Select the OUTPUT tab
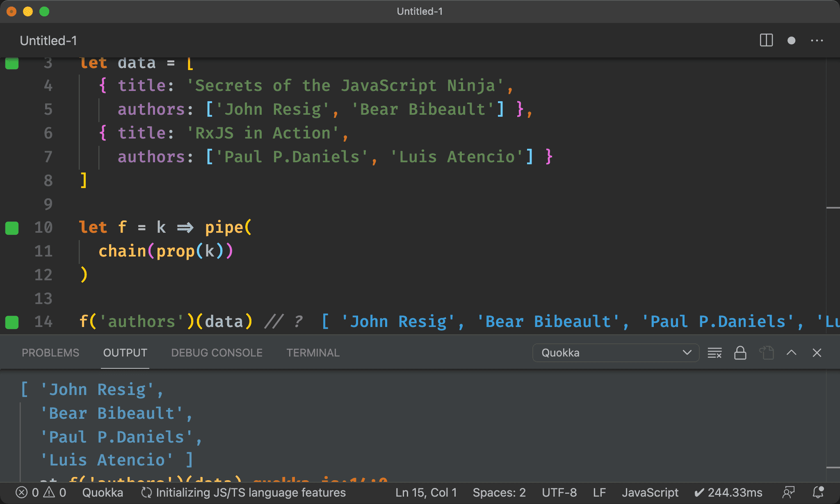 click(x=125, y=353)
